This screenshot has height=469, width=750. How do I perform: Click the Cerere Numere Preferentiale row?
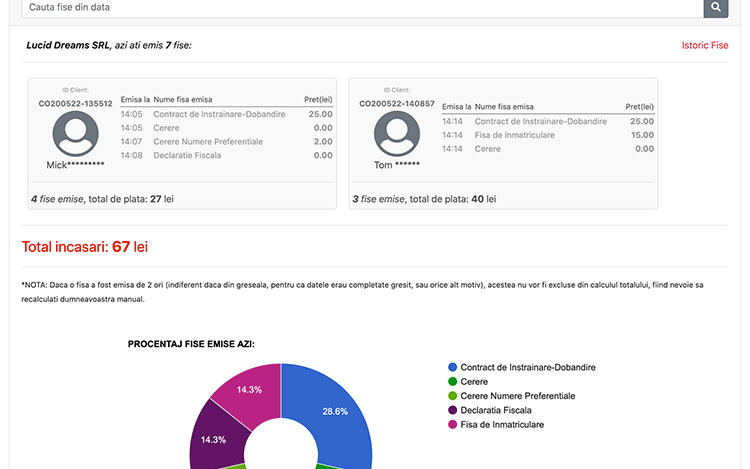pos(226,142)
